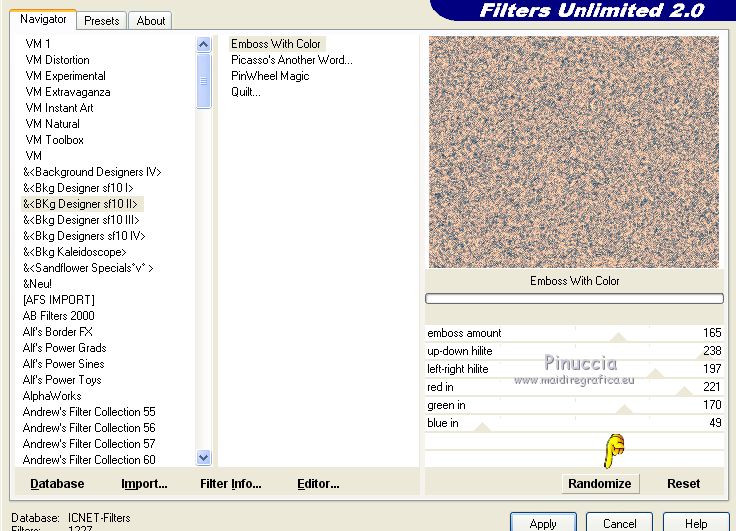Switch to the Navigator tab
Image resolution: width=736 pixels, height=531 pixels.
coord(43,19)
